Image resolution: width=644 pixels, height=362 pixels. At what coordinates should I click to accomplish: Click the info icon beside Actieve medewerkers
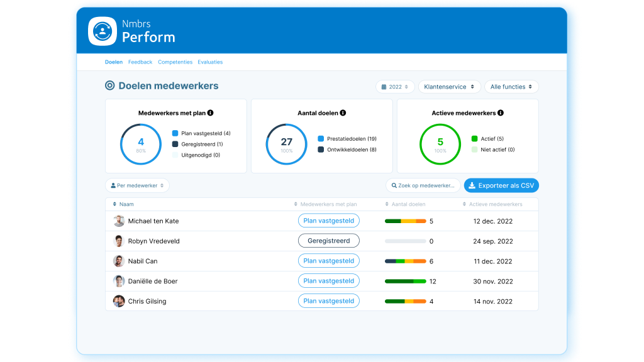coord(500,112)
